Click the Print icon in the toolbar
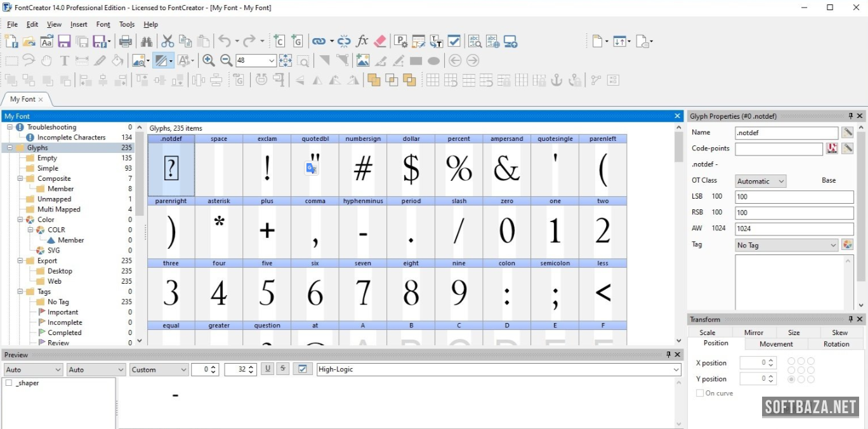Viewport: 868px width, 429px height. [126, 41]
